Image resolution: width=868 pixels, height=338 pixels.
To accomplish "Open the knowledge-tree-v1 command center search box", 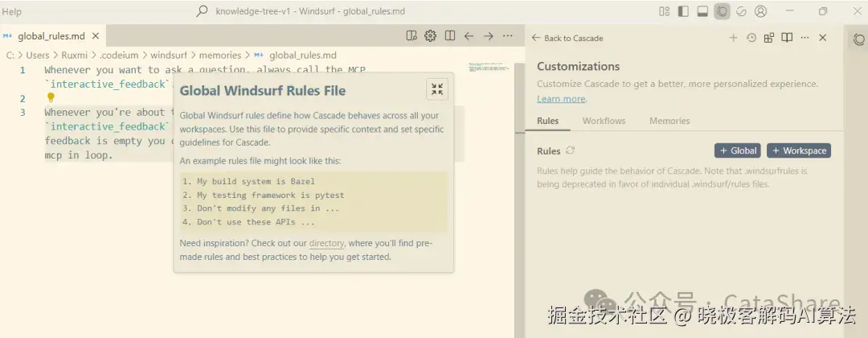I will coord(310,11).
